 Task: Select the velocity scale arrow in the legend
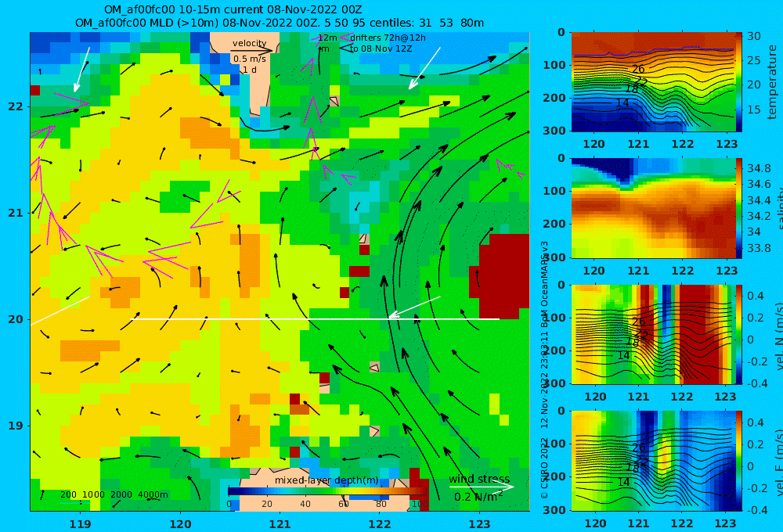tap(251, 50)
